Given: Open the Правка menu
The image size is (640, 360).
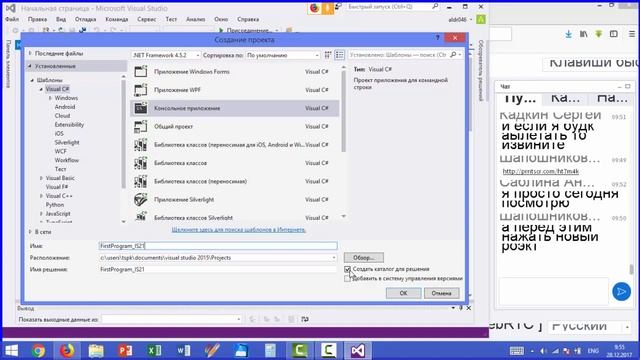Looking at the screenshot, I should click(x=37, y=19).
